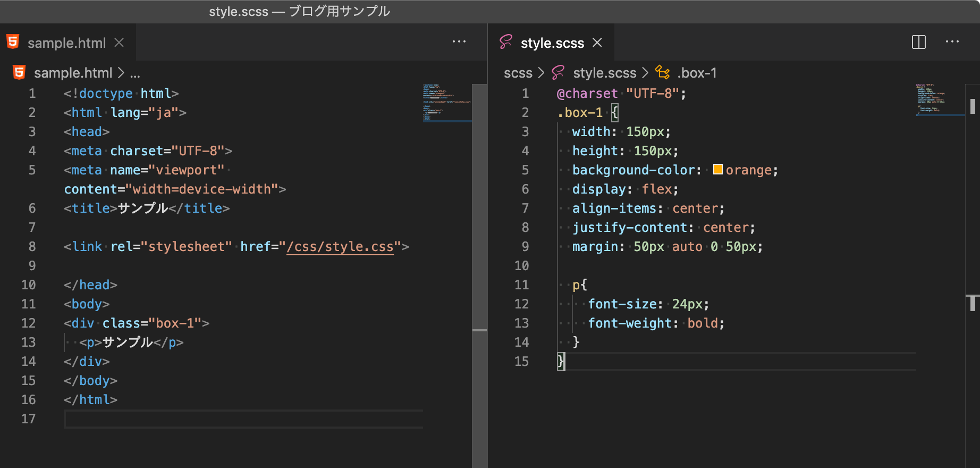This screenshot has width=980, height=468.
Task: Click the right editor vertical scrollbar
Action: 973,275
